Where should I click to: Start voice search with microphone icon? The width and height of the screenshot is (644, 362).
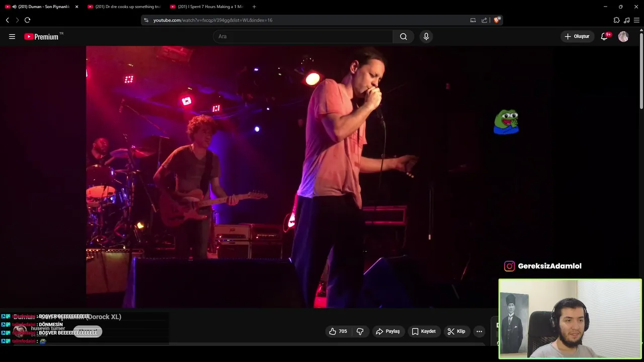426,36
